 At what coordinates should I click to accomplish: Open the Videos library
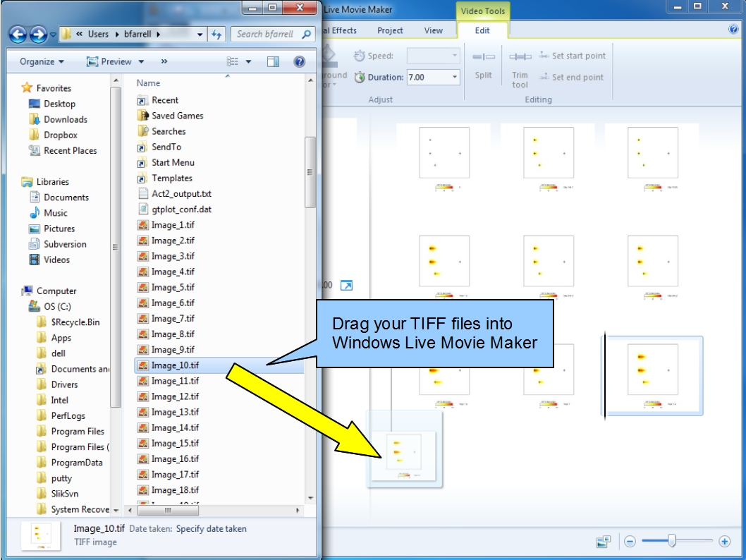pyautogui.click(x=56, y=260)
